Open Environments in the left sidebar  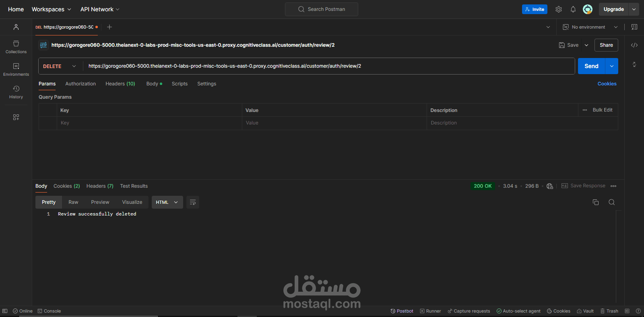tap(16, 69)
